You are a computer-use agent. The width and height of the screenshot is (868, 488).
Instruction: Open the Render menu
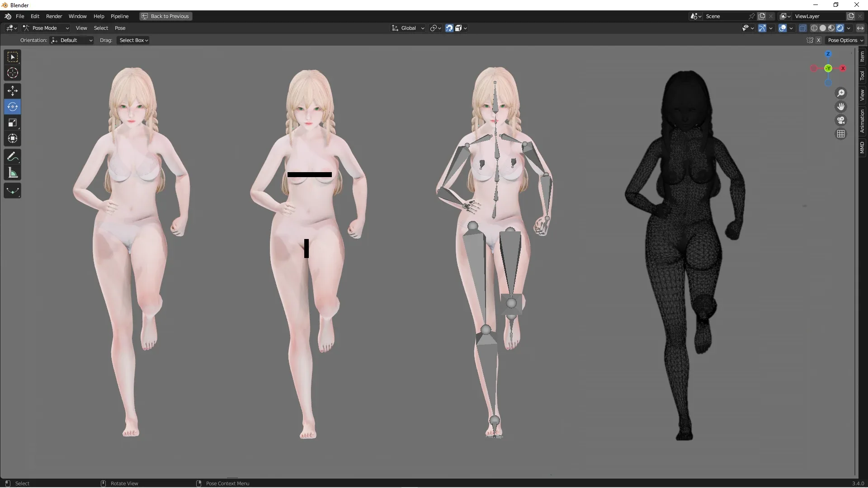54,16
